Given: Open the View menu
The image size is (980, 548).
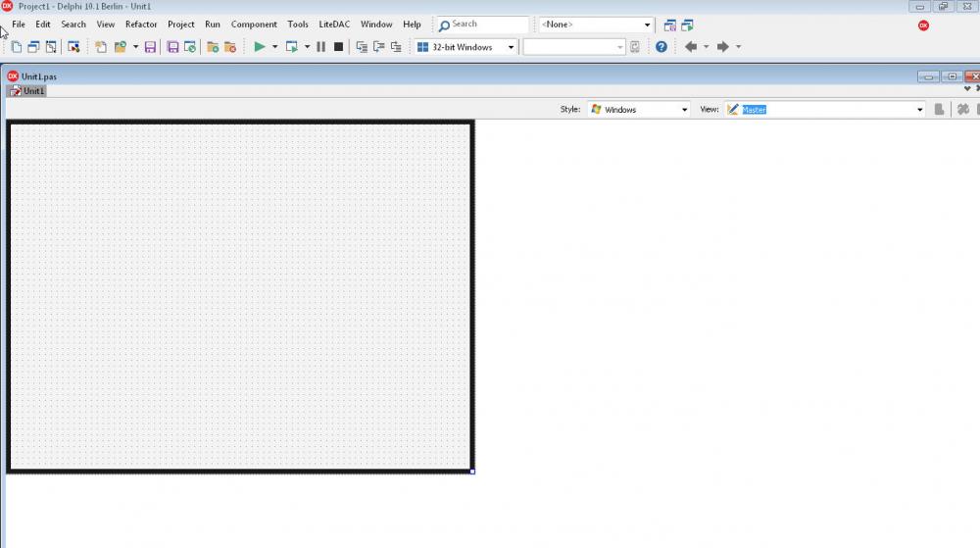Looking at the screenshot, I should [x=106, y=25].
